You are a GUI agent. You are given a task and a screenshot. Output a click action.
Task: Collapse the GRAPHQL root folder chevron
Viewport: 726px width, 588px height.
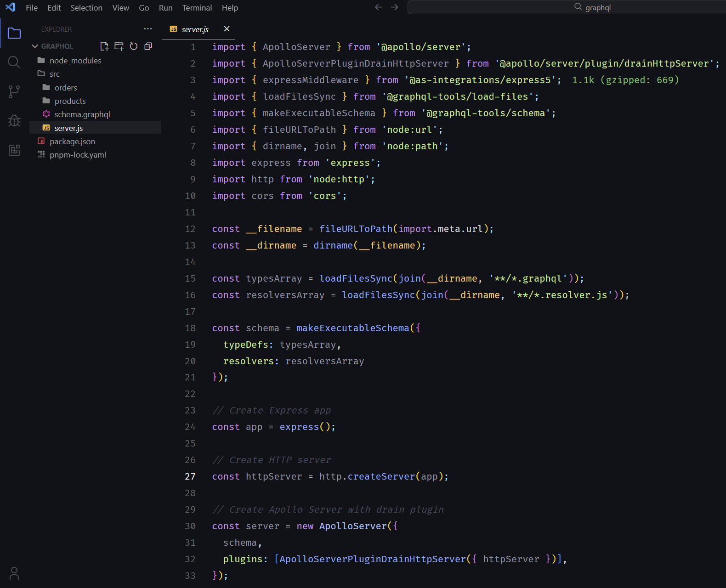(x=35, y=46)
